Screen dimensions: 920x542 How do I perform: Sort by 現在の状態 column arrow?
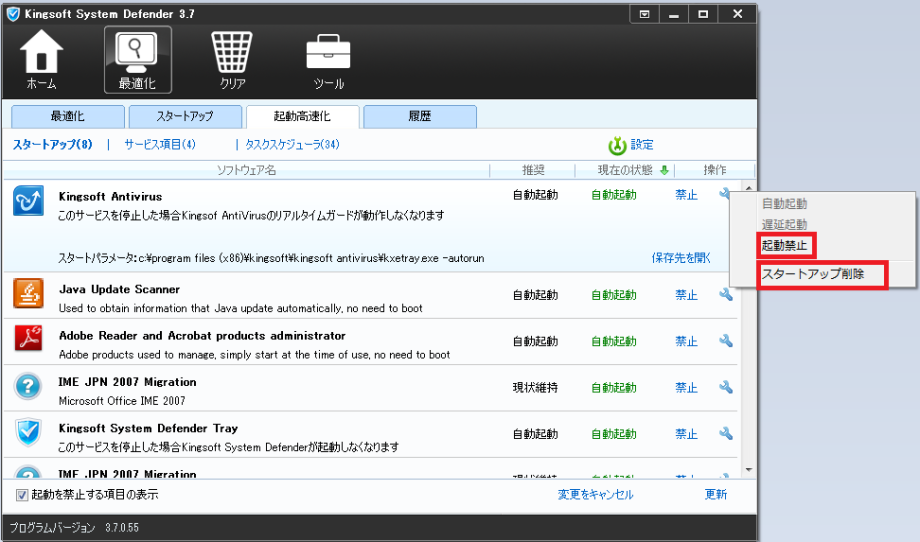pyautogui.click(x=665, y=170)
